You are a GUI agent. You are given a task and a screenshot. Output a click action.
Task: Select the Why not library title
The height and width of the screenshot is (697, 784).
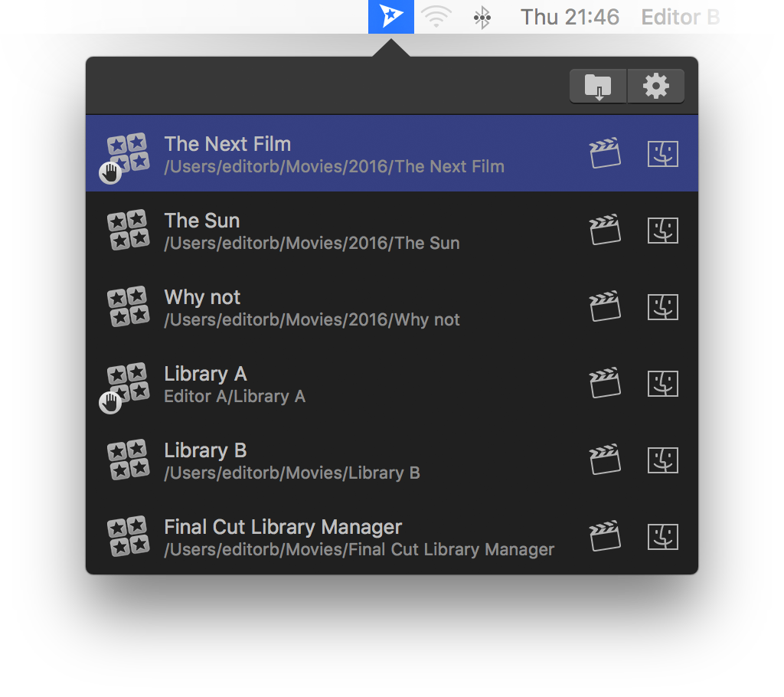(202, 297)
